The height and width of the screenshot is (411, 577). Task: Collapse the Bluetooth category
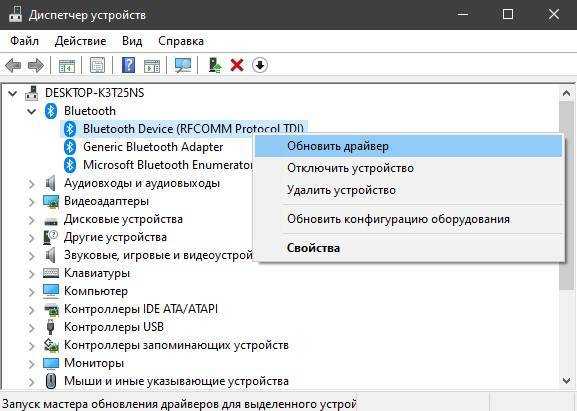[x=32, y=111]
